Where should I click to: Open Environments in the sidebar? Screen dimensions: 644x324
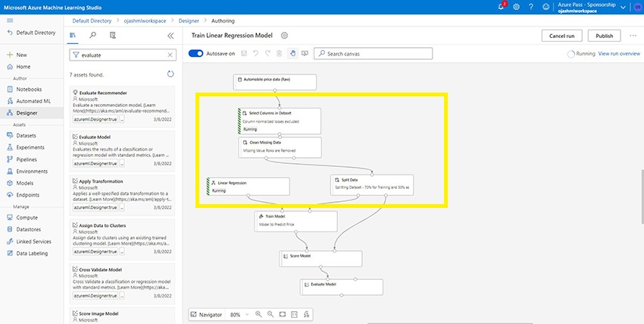click(x=27, y=171)
